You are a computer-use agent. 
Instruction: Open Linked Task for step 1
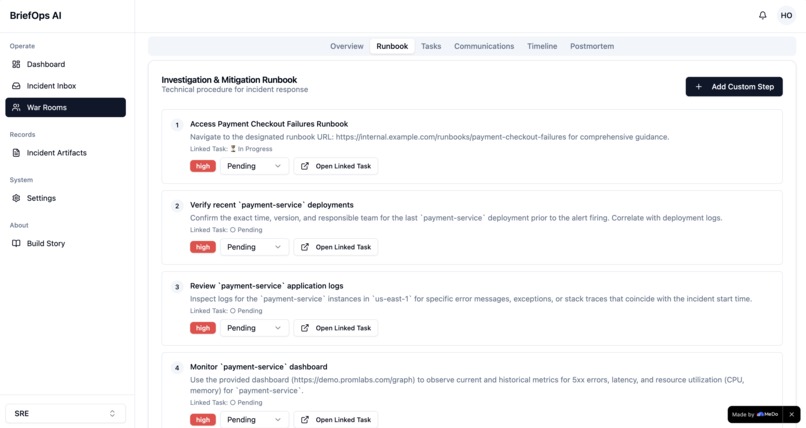click(336, 166)
